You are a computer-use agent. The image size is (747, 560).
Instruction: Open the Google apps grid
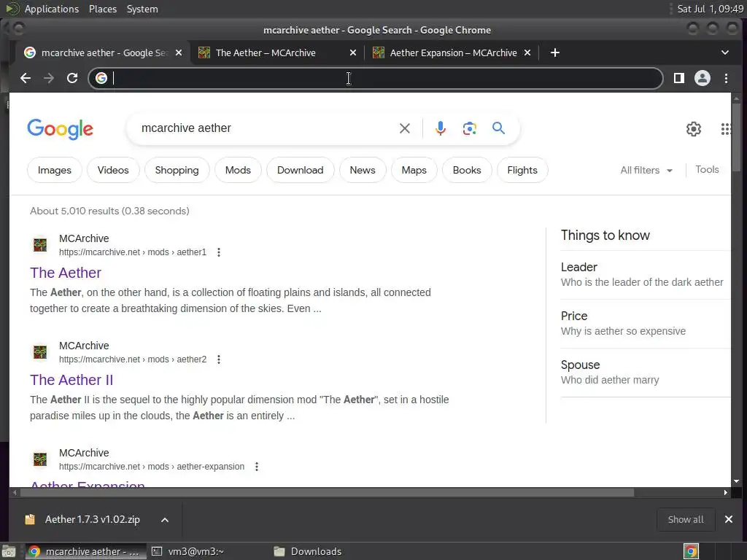[725, 128]
